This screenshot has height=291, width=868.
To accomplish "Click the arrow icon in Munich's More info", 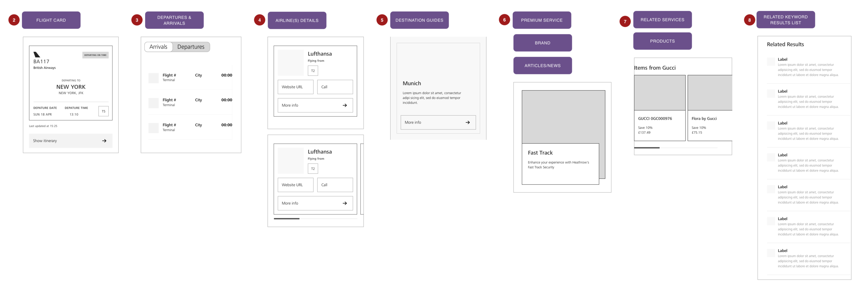I will 468,122.
